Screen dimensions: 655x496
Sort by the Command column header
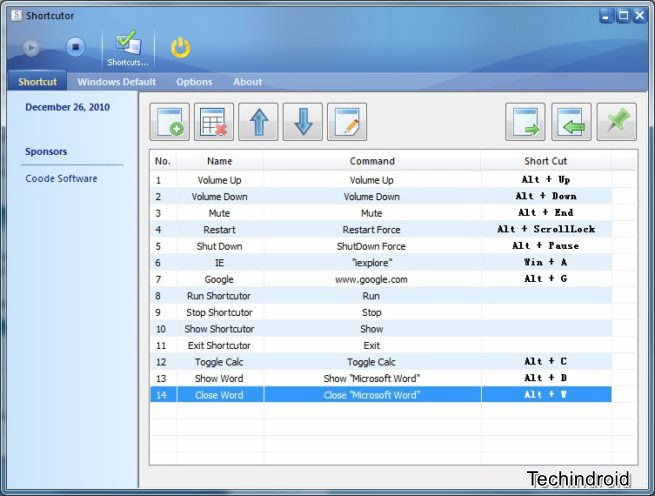(x=372, y=161)
